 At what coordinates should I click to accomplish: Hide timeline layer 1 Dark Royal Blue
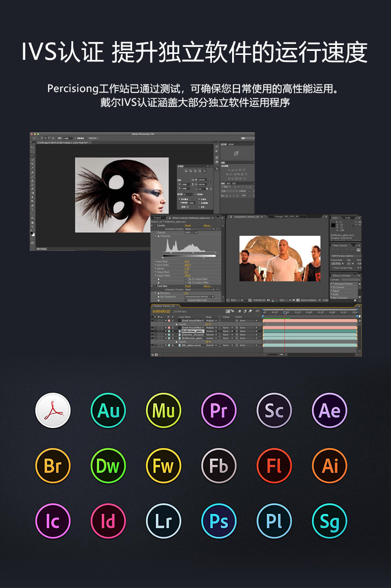pyautogui.click(x=152, y=320)
